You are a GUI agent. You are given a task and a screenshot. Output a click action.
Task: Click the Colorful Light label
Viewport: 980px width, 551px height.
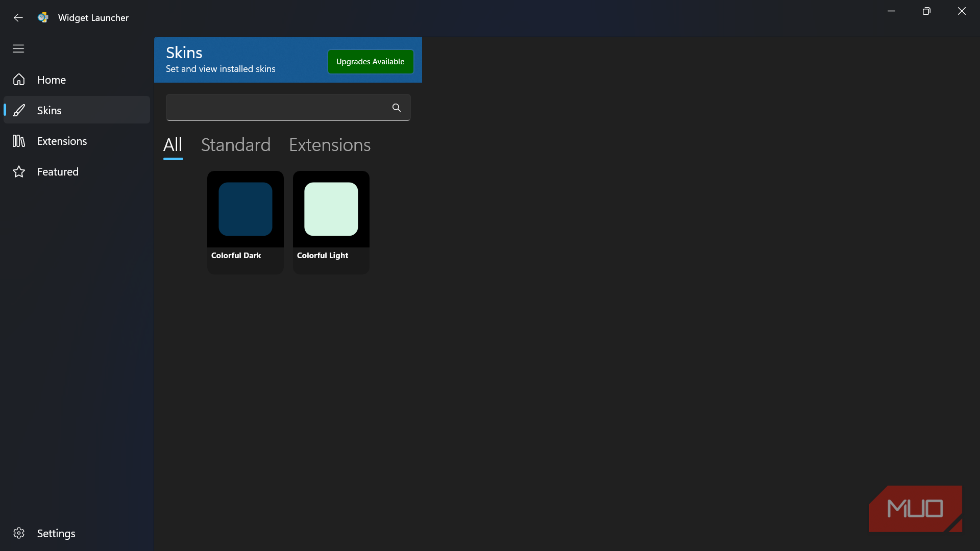[323, 256]
